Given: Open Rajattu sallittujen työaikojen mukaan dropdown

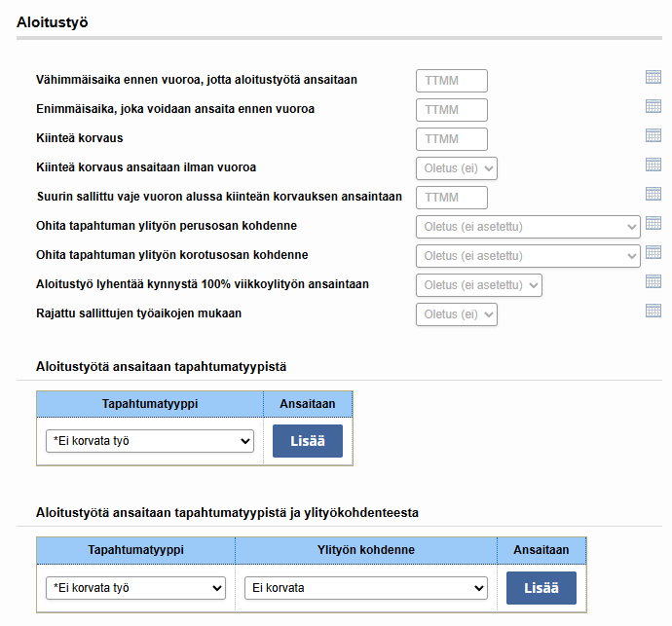Looking at the screenshot, I should pyautogui.click(x=457, y=314).
